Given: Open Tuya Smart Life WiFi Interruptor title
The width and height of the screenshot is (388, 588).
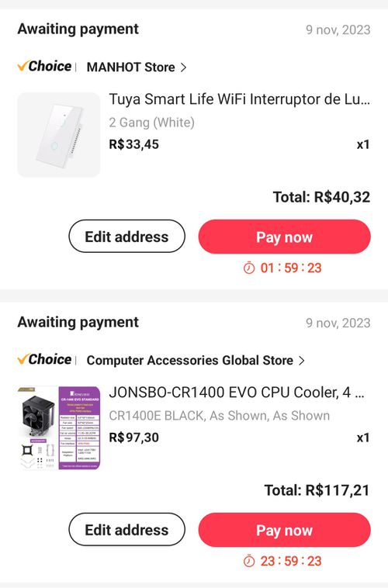Looking at the screenshot, I should (x=240, y=99).
